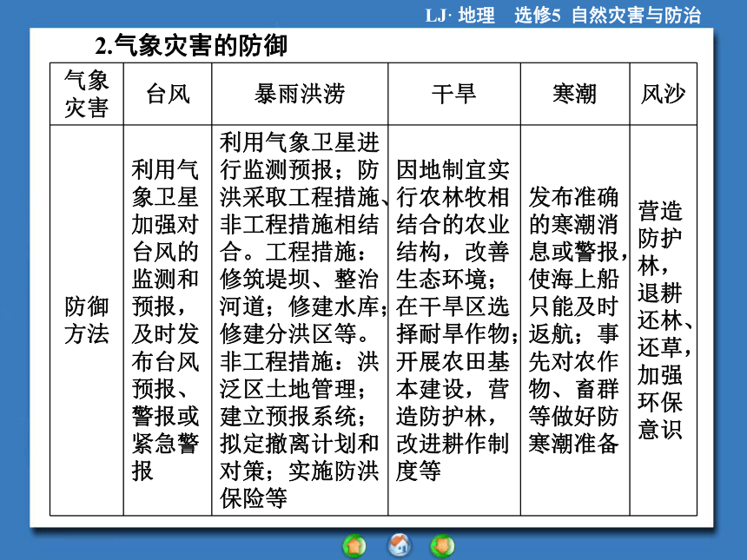Click the header text 'LJ· 地理 选修5 自然灾害与防治'
The image size is (747, 560).
[x=563, y=16]
